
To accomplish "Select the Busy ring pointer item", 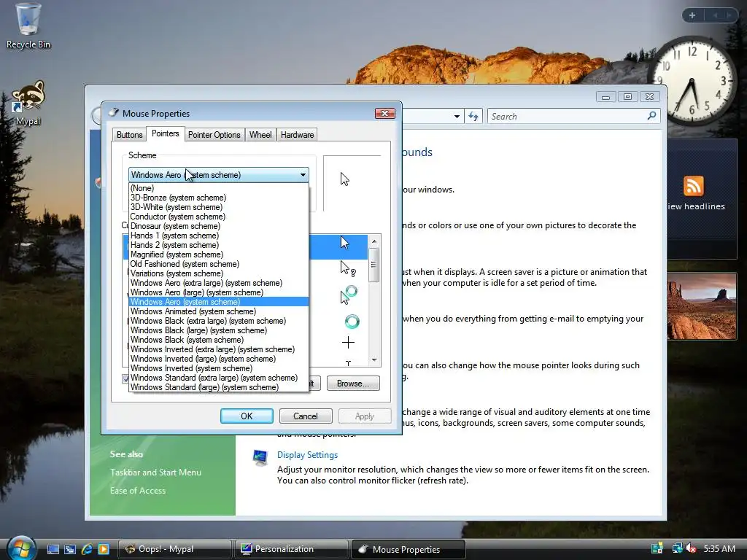I will [x=352, y=322].
